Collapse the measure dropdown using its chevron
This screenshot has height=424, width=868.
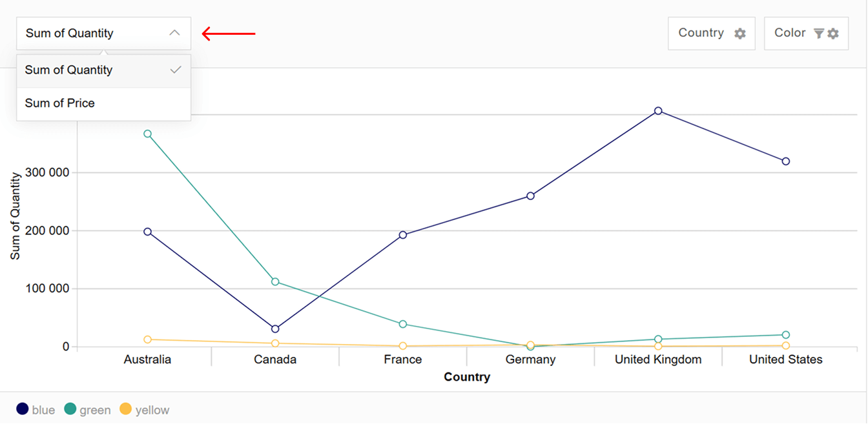click(x=174, y=33)
